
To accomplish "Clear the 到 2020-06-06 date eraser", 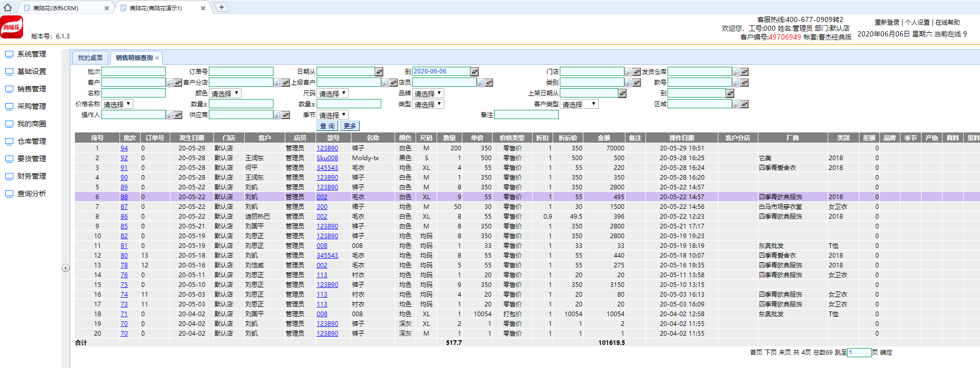I will coord(475,72).
